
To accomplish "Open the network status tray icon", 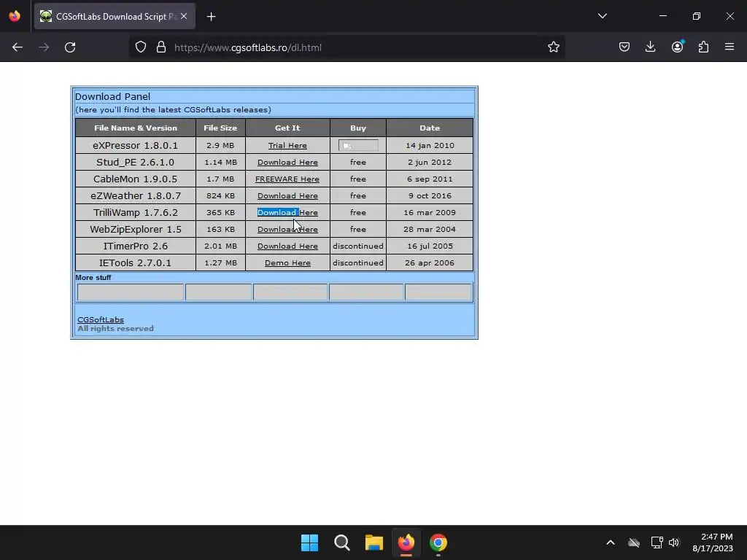I will tap(657, 542).
